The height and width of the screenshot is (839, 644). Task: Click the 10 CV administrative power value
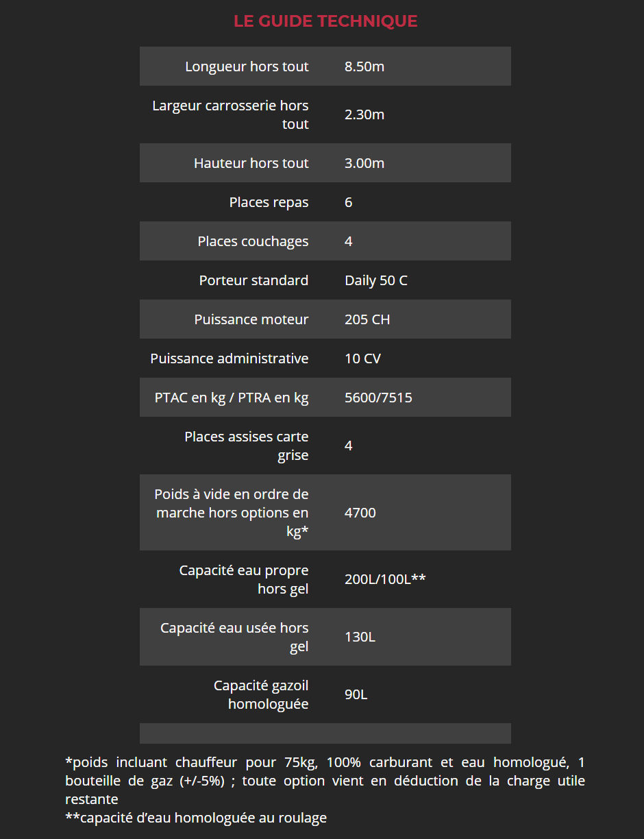[x=362, y=358]
